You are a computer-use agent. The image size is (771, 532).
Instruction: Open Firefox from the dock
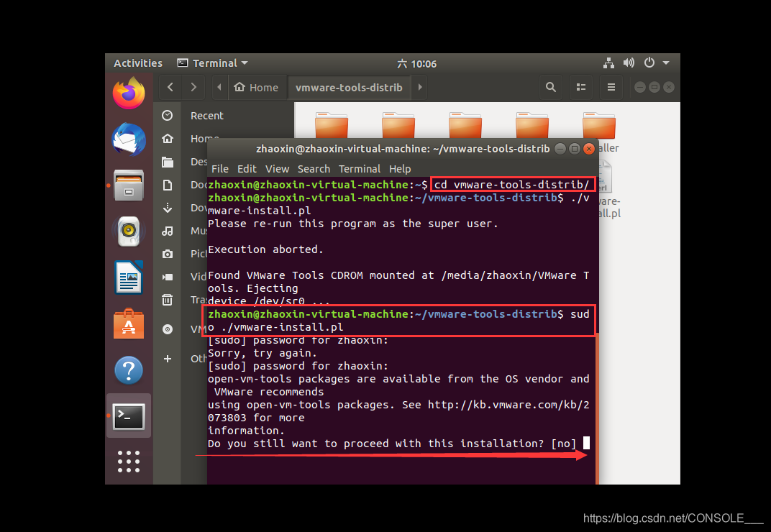[129, 93]
